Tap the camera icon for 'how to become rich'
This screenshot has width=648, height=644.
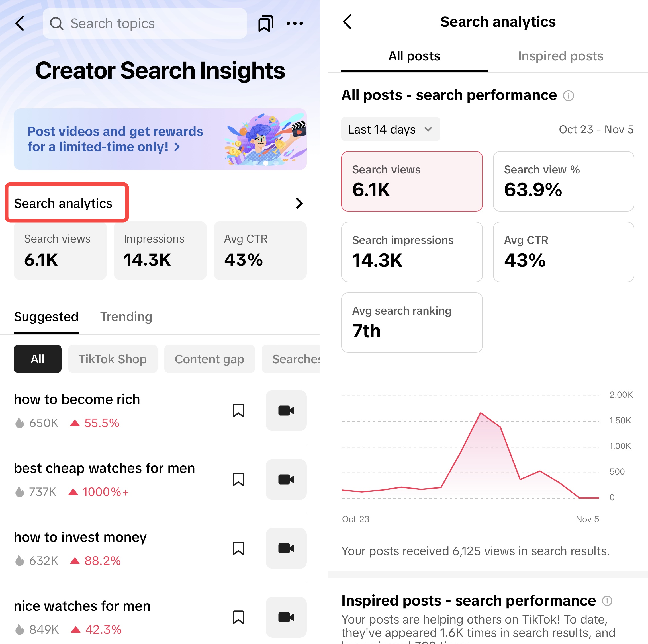coord(286,410)
